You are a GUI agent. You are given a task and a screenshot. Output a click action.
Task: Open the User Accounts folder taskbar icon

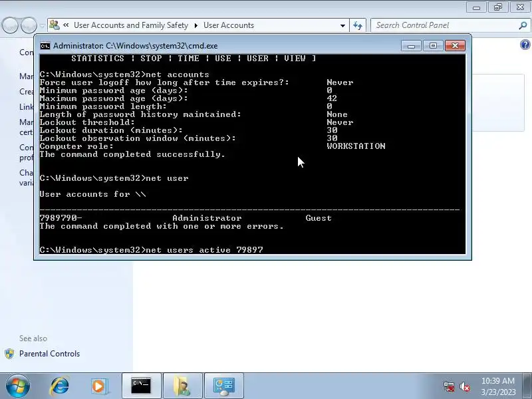pyautogui.click(x=182, y=386)
